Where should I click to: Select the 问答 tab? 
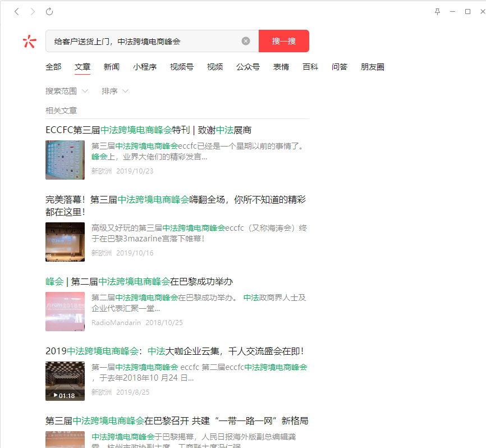tap(340, 67)
